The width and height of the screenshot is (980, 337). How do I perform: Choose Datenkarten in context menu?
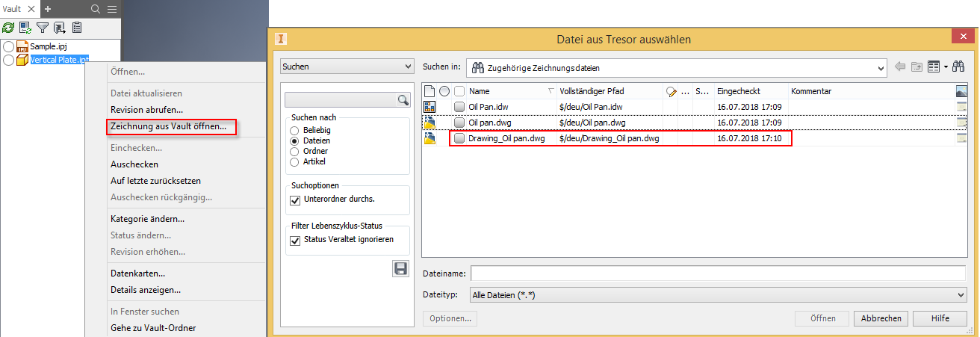[x=137, y=273]
